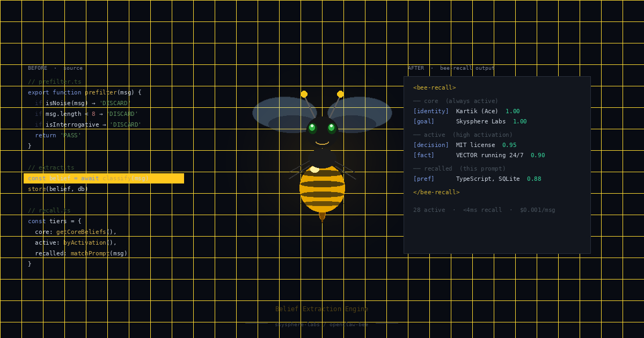Click the Belief Extraction Engine title

click(x=321, y=308)
